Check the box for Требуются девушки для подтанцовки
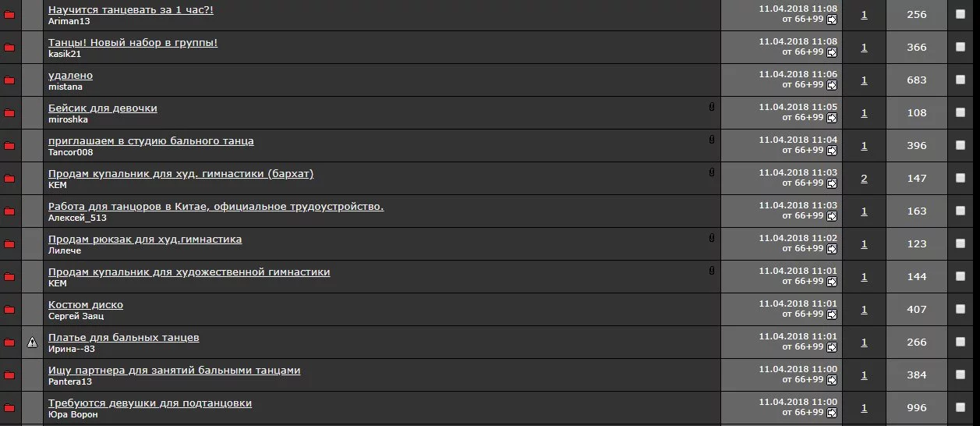Screen dimensions: 980x426 [961, 407]
